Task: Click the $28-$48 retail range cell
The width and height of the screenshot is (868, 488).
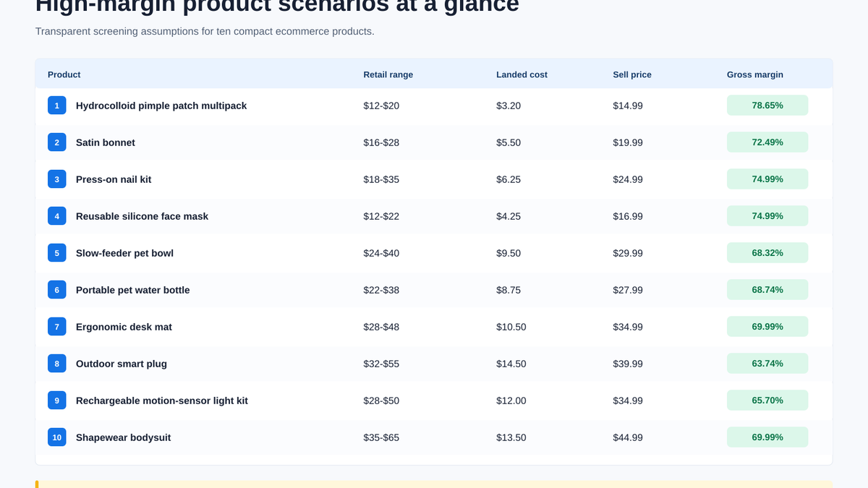Action: coord(381,327)
